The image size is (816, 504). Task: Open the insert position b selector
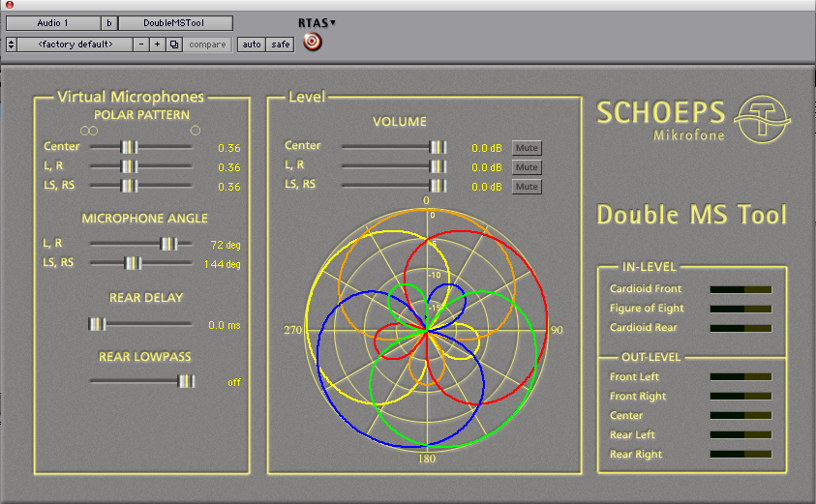pos(108,23)
